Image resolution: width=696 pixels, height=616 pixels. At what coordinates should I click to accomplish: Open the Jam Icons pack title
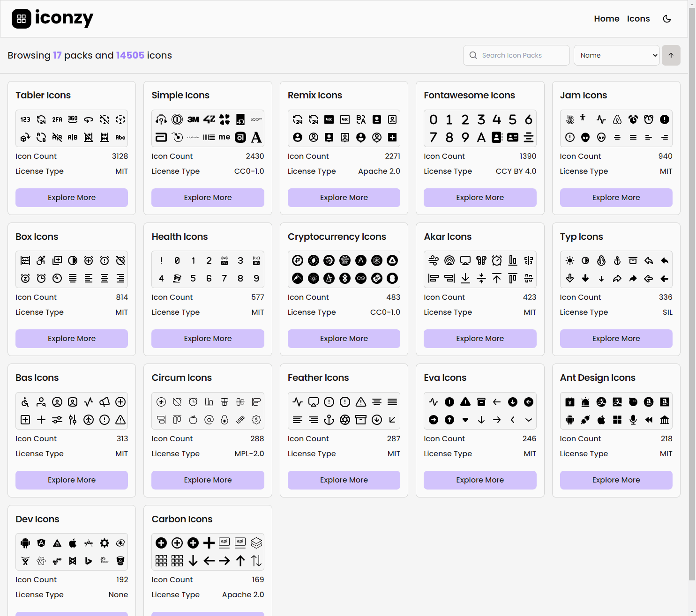584,95
